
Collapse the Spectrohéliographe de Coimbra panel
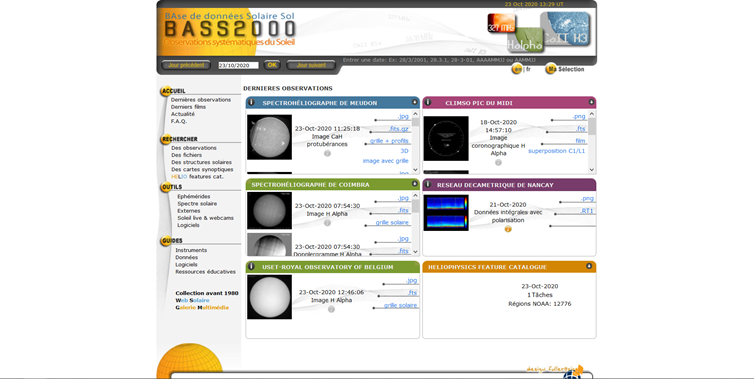click(x=415, y=184)
